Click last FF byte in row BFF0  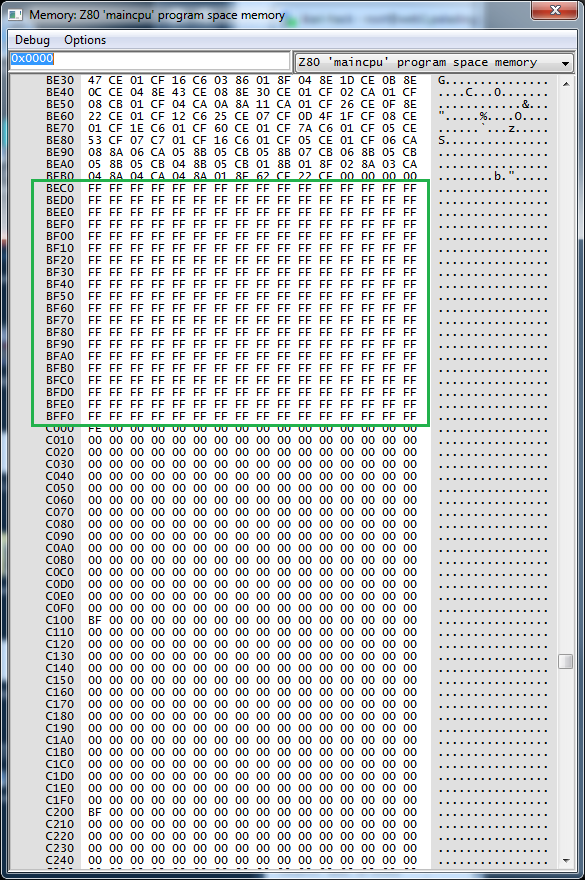click(x=410, y=416)
